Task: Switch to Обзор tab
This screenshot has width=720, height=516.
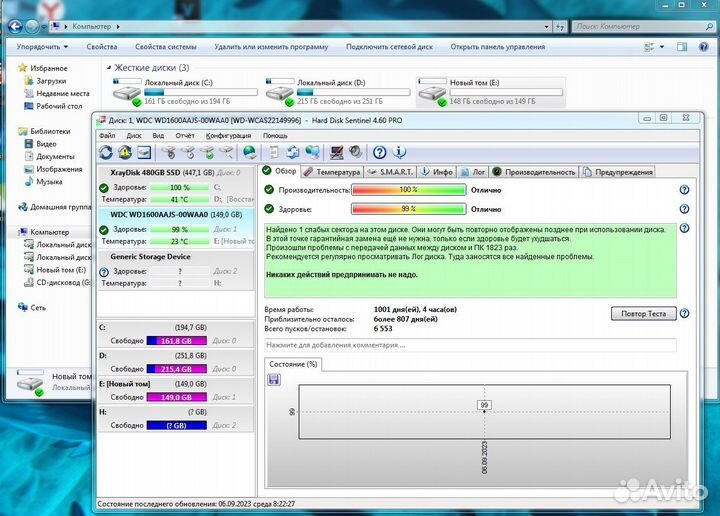Action: coord(279,171)
